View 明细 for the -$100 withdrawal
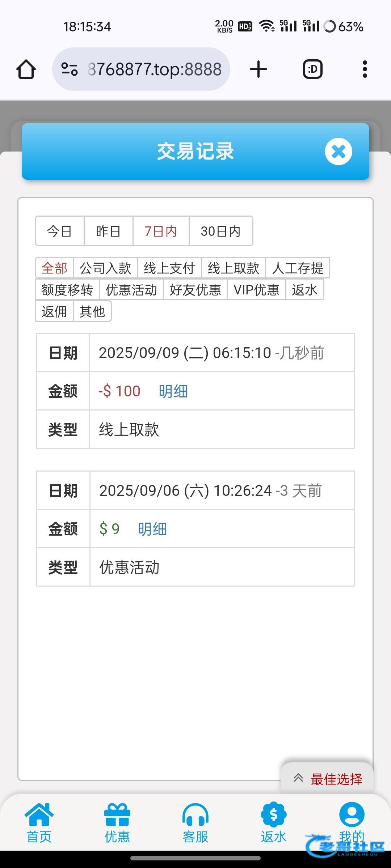Viewport: 391px width, 868px height. pyautogui.click(x=173, y=391)
